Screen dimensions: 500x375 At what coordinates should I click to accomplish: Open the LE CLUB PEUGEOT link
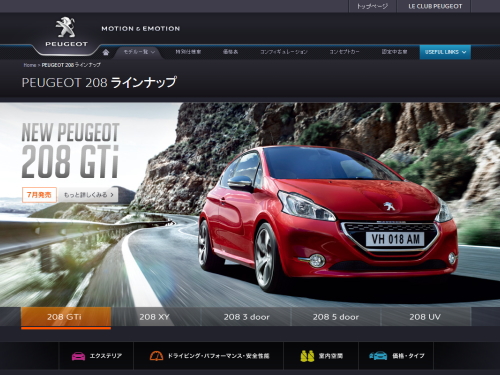[435, 6]
